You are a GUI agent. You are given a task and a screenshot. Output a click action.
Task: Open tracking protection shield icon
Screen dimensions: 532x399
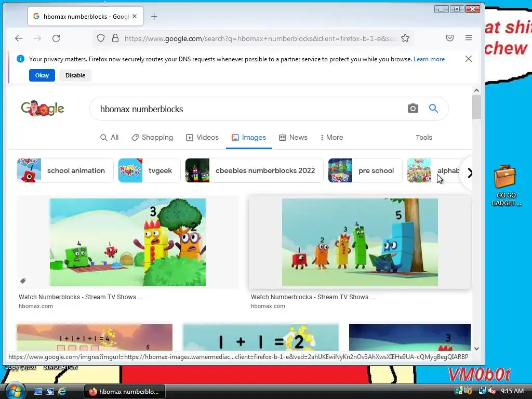[x=101, y=38]
